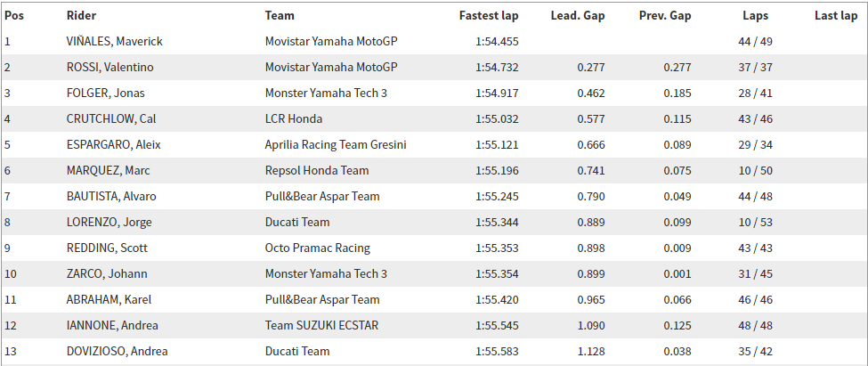
Task: Select DOVIZIOSO, Andrea row
Action: [434, 351]
